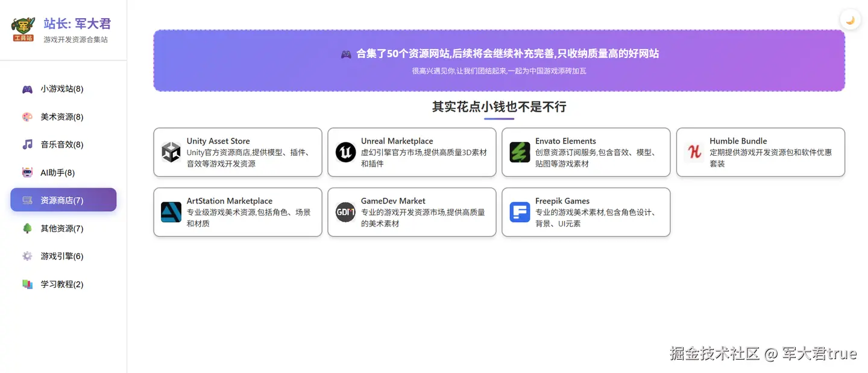Image resolution: width=868 pixels, height=373 pixels.
Task: Click the ArtStation Marketplace logo icon
Action: (x=171, y=212)
